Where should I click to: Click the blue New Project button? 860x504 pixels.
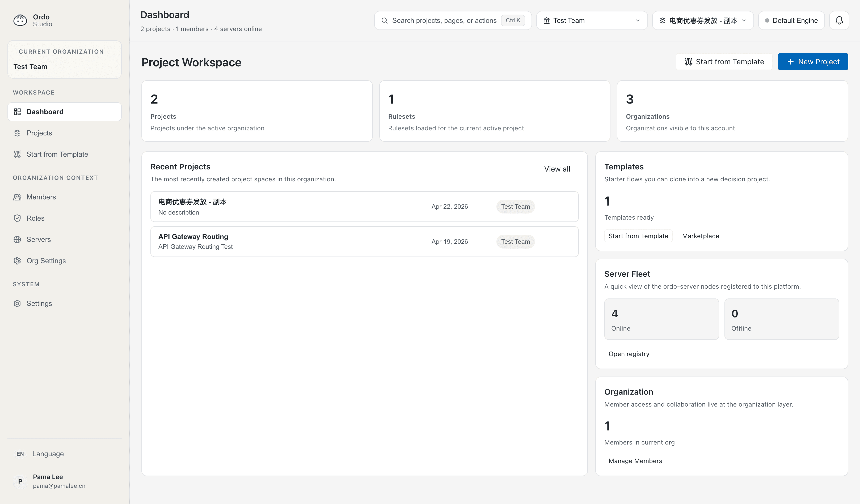click(813, 62)
